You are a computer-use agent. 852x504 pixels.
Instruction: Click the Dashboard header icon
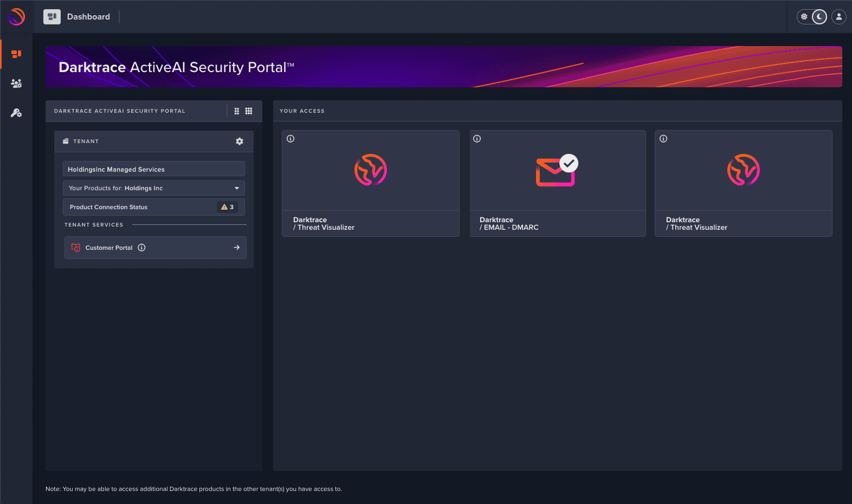52,17
